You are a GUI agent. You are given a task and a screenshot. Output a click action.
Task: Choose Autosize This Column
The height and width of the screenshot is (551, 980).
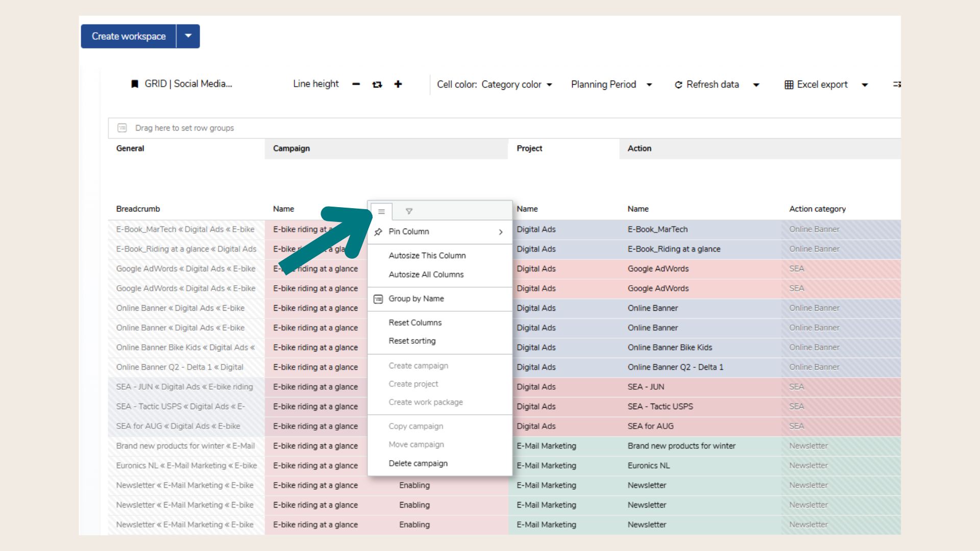pos(427,256)
